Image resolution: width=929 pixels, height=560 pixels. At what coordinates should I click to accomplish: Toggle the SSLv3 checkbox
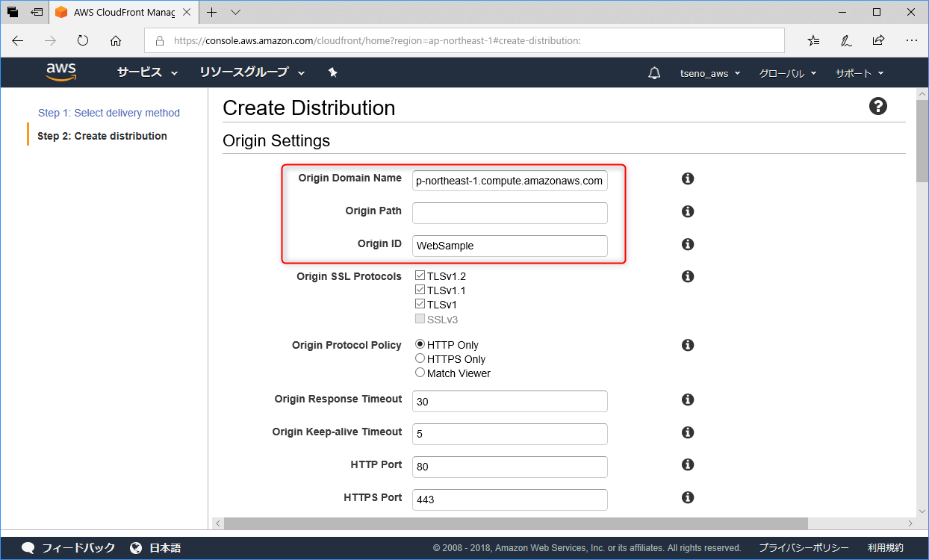click(x=420, y=320)
